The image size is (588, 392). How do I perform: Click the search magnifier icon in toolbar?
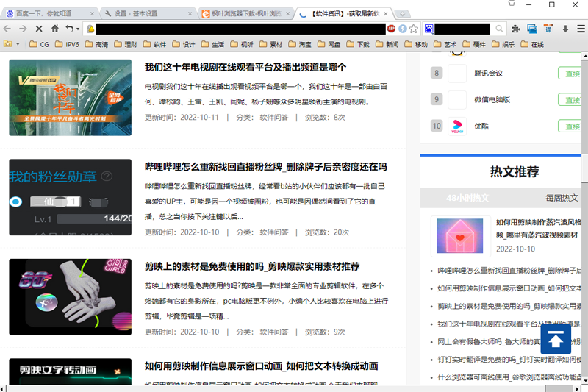(500, 29)
